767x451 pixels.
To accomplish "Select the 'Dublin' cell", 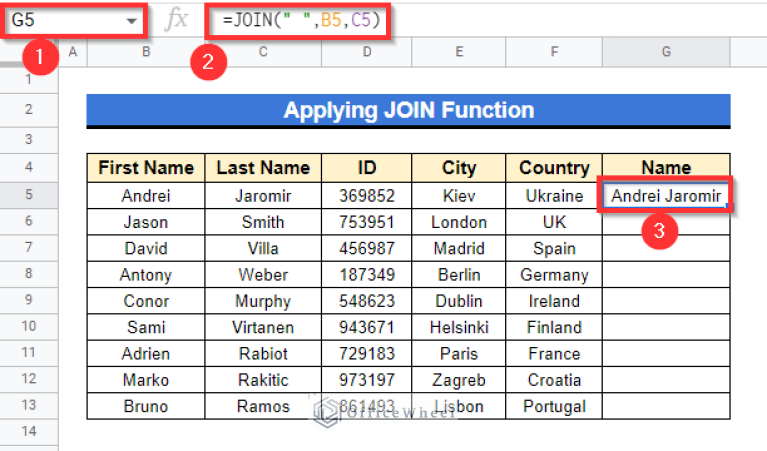I will tap(459, 301).
